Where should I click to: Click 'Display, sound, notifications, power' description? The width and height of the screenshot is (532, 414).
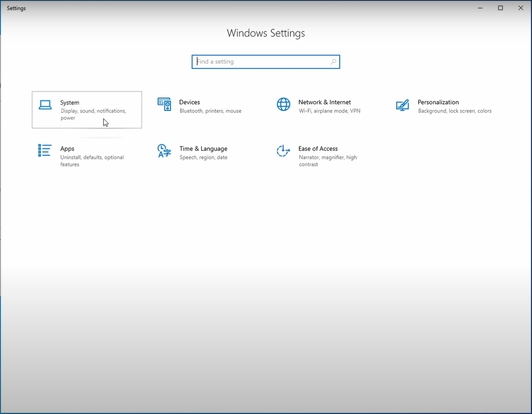click(93, 115)
